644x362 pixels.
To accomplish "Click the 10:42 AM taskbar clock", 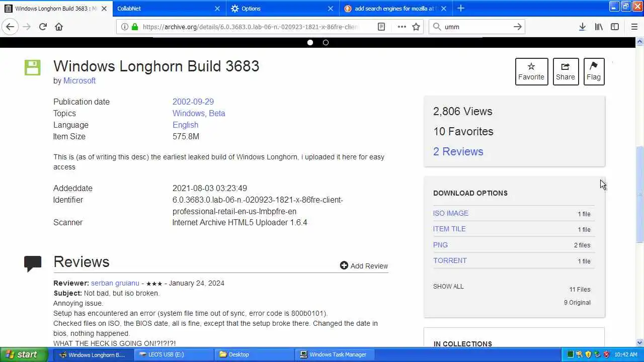I will pos(626,354).
